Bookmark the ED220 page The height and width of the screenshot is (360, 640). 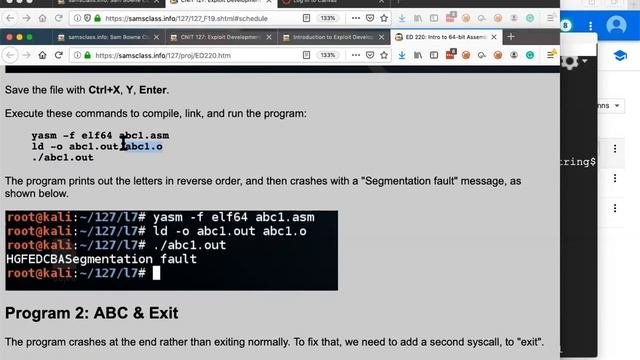point(384,55)
